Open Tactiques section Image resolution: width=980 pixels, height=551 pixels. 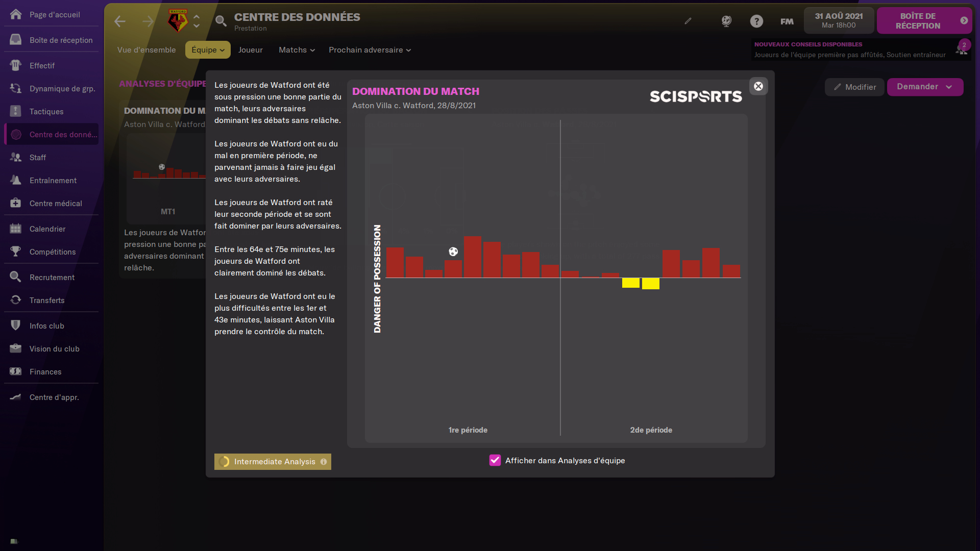[51, 111]
